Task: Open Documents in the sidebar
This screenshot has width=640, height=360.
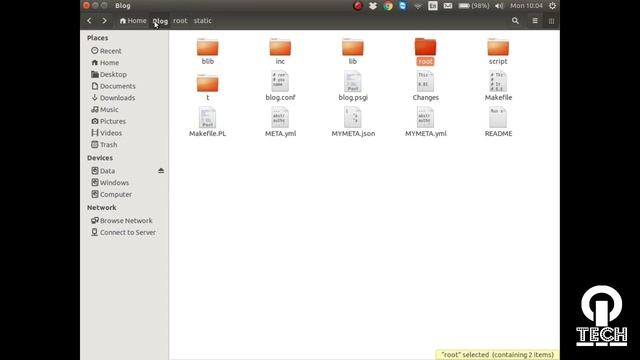Action: pos(113,86)
